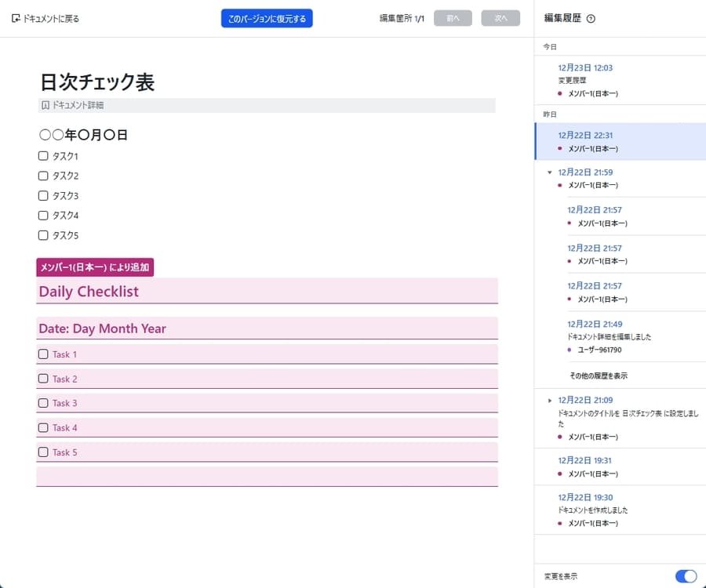Collapse the 12月22日 21:59 history entry
Screen dimensions: 706x588
pyautogui.click(x=549, y=172)
